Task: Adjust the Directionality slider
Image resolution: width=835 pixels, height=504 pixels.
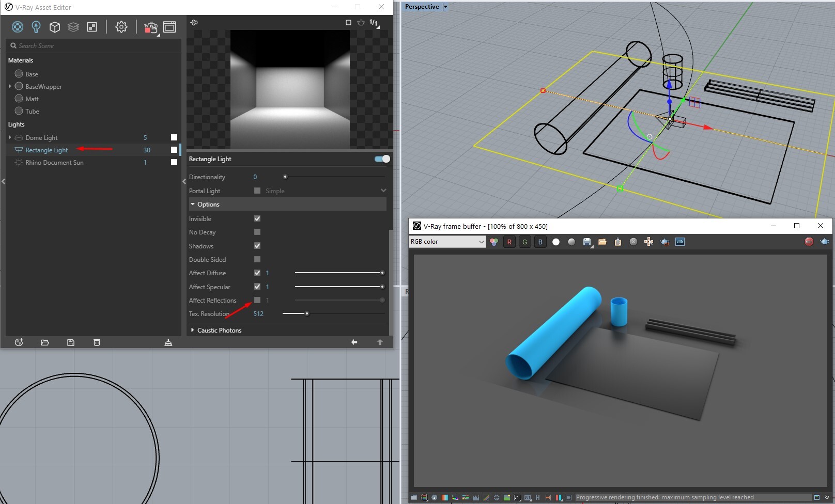Action: [x=334, y=177]
